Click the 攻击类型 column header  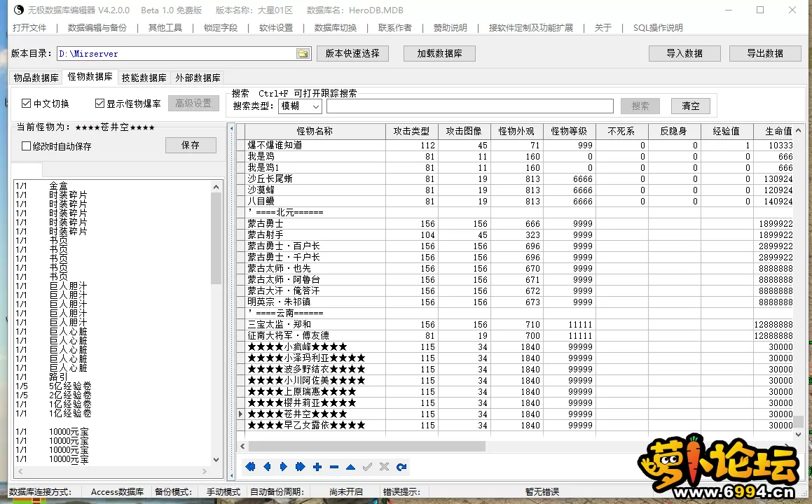pyautogui.click(x=412, y=131)
